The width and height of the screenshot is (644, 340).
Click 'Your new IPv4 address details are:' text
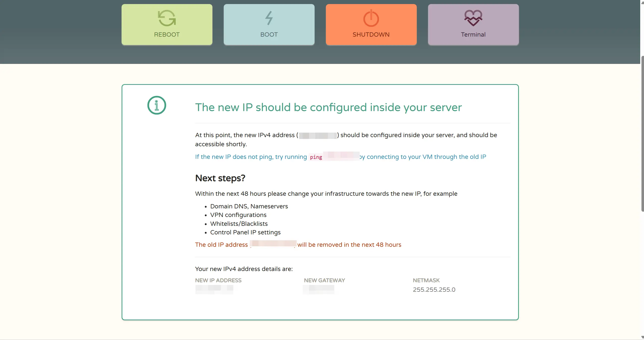point(244,269)
